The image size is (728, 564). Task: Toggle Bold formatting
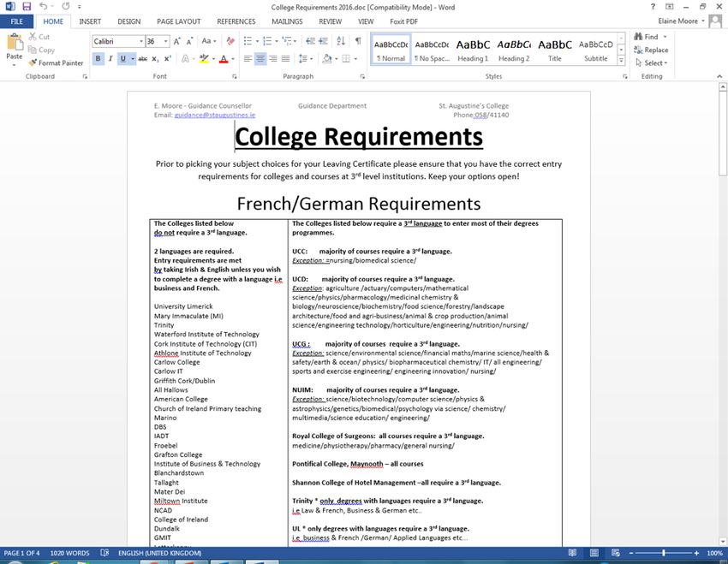[x=98, y=58]
